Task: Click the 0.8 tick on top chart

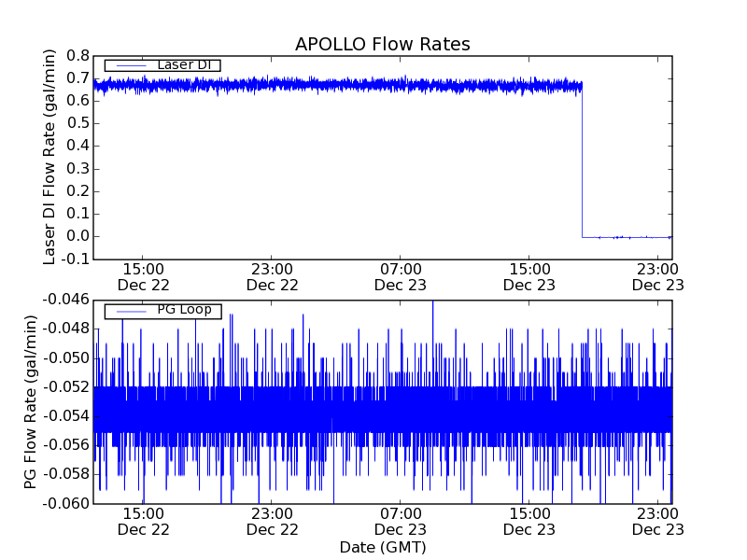Action: 78,56
